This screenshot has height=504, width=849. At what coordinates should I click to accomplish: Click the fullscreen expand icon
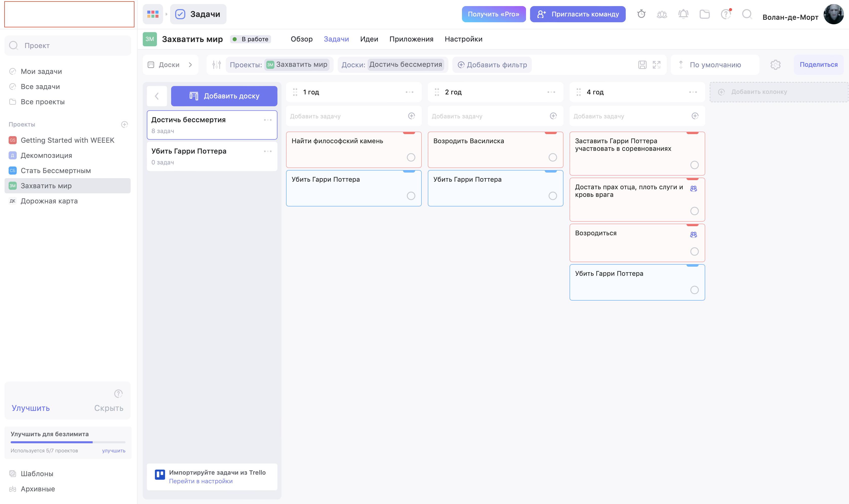[656, 65]
